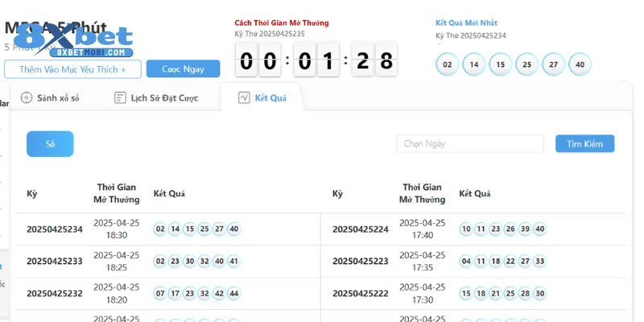644x322 pixels.
Task: Click draw time 2025-04-25 17:30
Action: pos(422,293)
